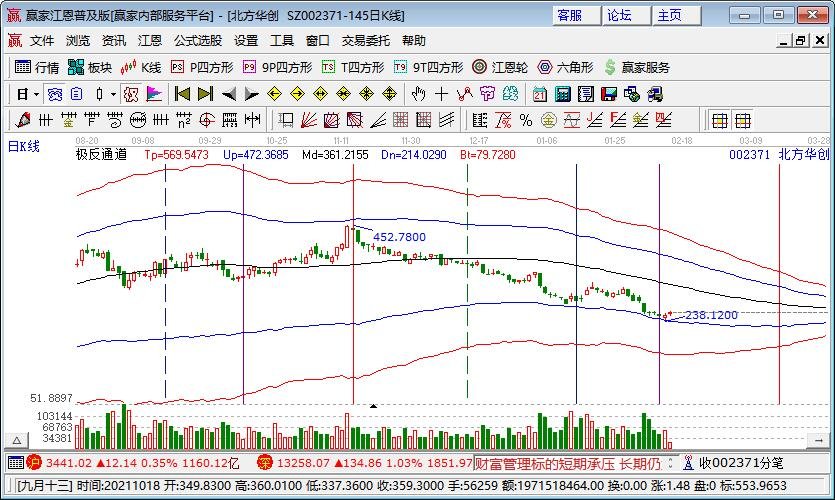Click the 收002371分笔 status entry
Image resolution: width=835 pixels, height=500 pixels.
734,463
